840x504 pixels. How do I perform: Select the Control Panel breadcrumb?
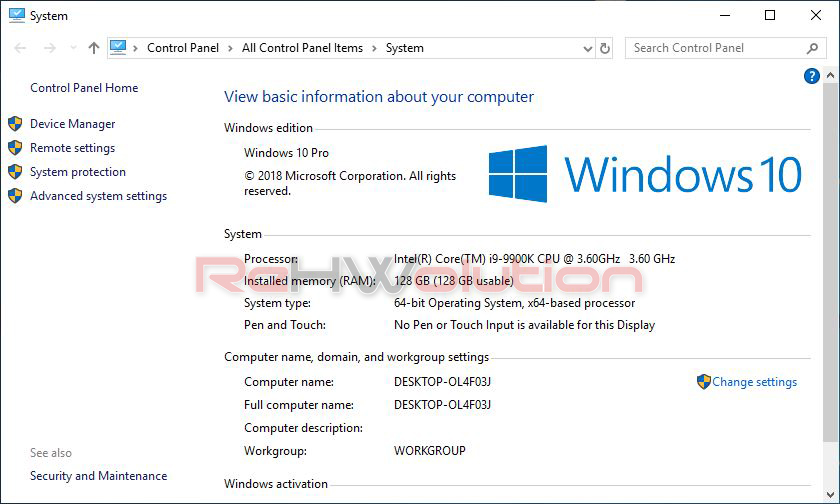(182, 48)
